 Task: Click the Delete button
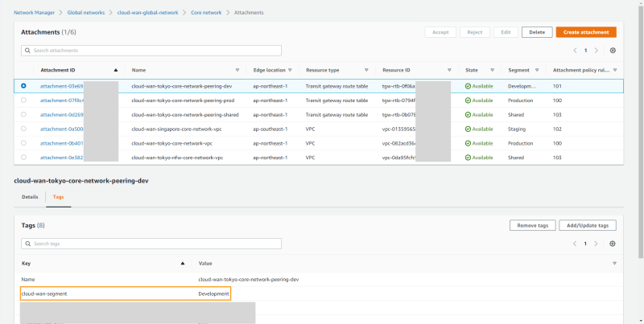click(537, 32)
